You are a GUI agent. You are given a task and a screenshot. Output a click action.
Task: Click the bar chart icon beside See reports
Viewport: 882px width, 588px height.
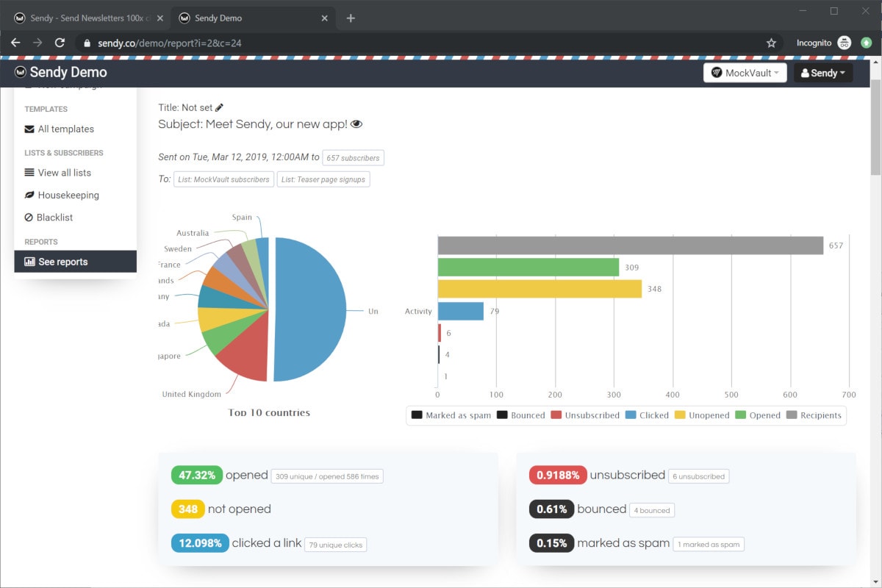coord(29,262)
